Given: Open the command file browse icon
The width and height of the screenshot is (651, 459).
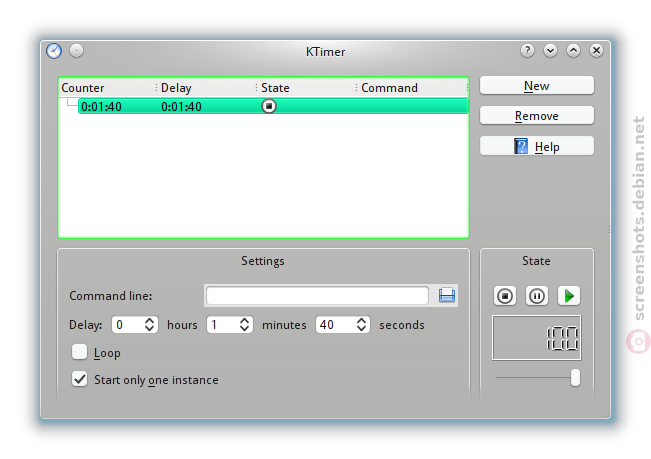Looking at the screenshot, I should point(447,295).
